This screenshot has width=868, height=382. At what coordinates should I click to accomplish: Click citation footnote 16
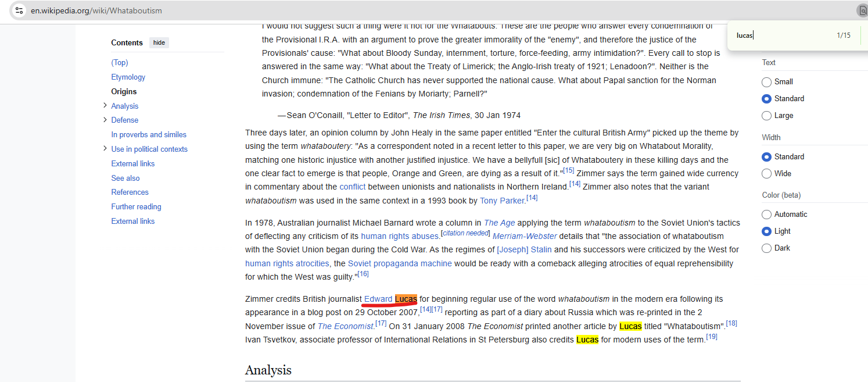[363, 274]
